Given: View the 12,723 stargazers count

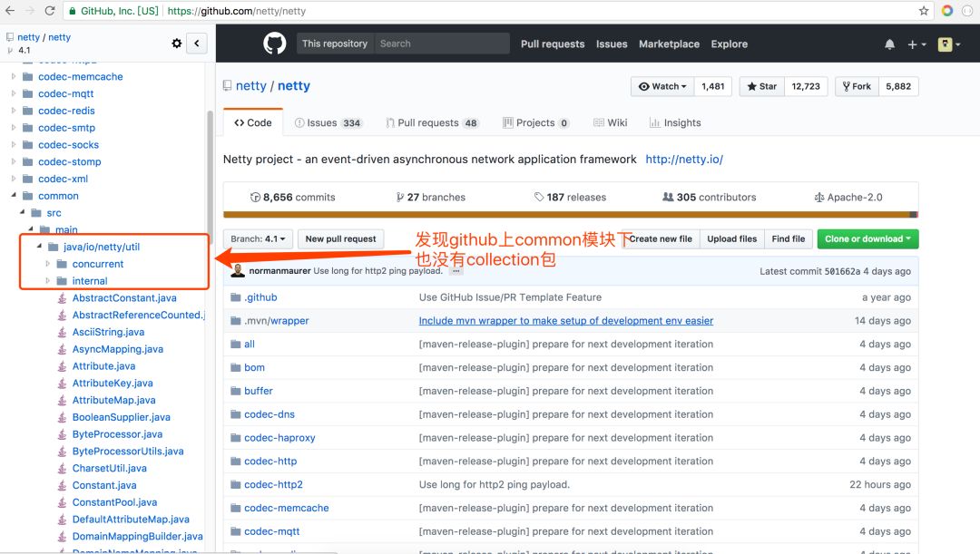Looking at the screenshot, I should click(x=806, y=86).
